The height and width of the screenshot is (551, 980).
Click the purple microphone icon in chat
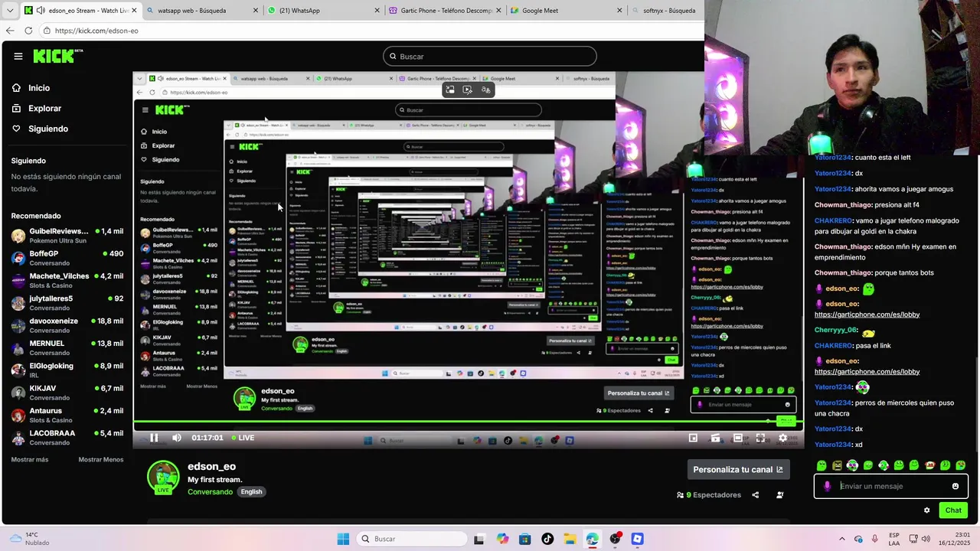827,486
